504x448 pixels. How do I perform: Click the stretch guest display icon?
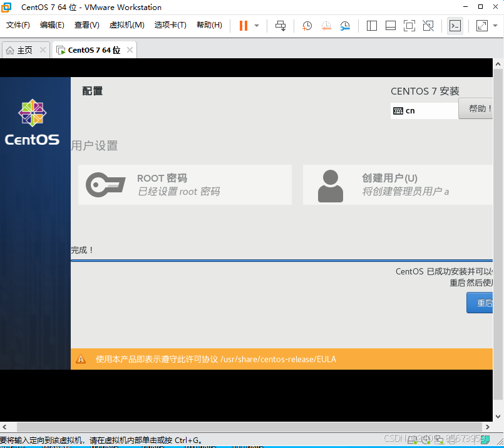(x=481, y=26)
